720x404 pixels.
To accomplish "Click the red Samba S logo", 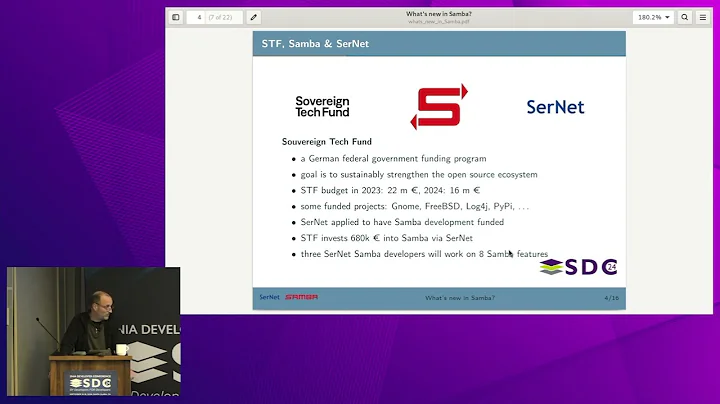I will pyautogui.click(x=439, y=107).
